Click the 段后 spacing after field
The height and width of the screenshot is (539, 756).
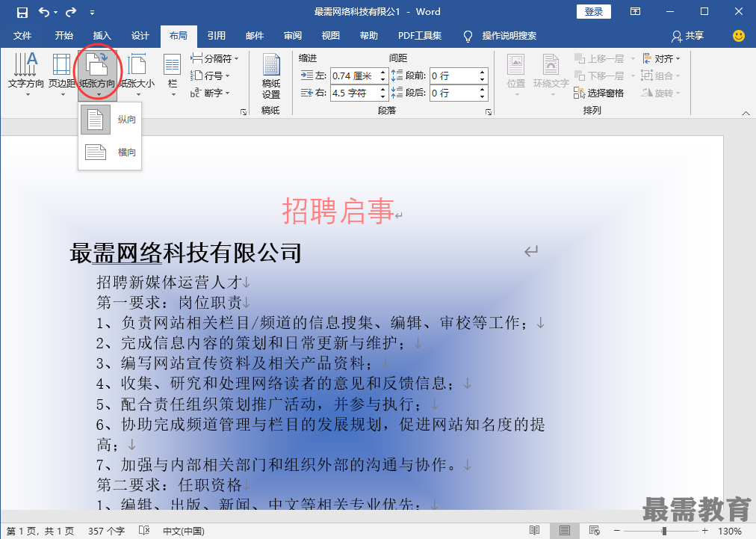click(x=453, y=93)
